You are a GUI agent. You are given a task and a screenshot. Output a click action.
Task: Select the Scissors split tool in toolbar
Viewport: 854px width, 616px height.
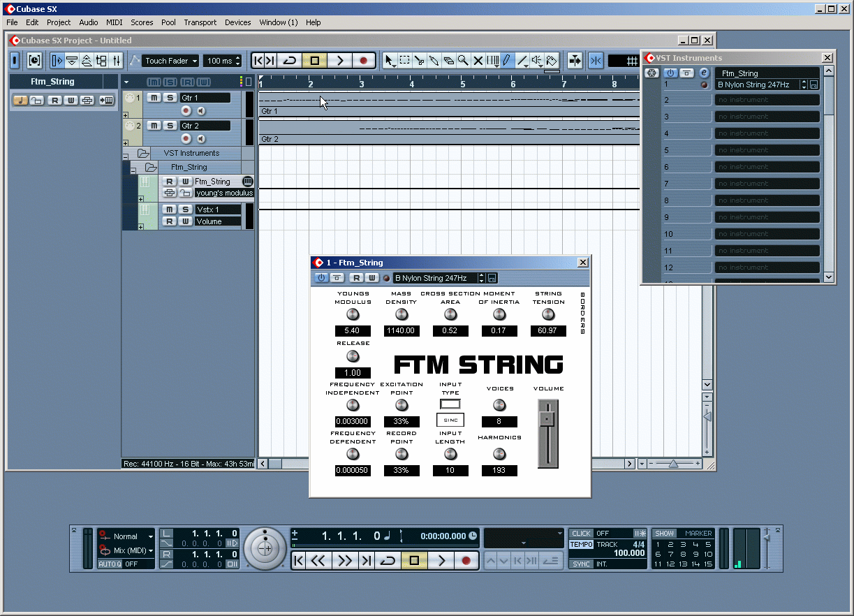point(419,61)
